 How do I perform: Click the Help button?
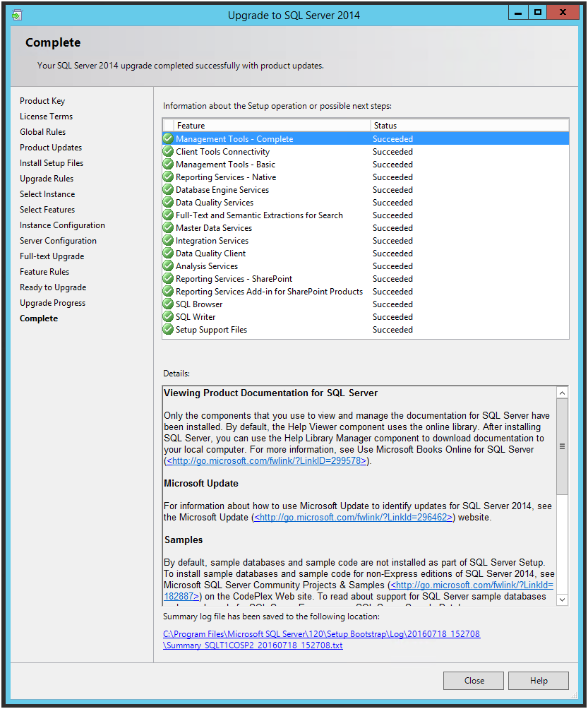tap(539, 681)
